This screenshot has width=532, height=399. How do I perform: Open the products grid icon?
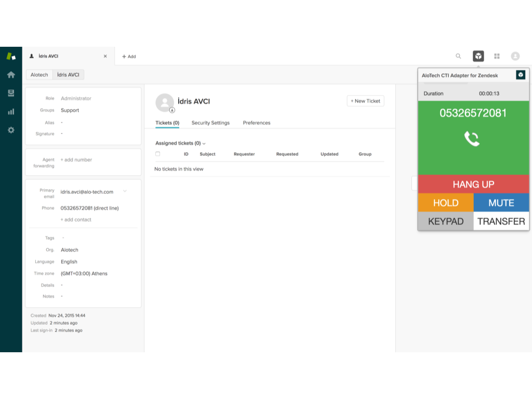coord(497,56)
